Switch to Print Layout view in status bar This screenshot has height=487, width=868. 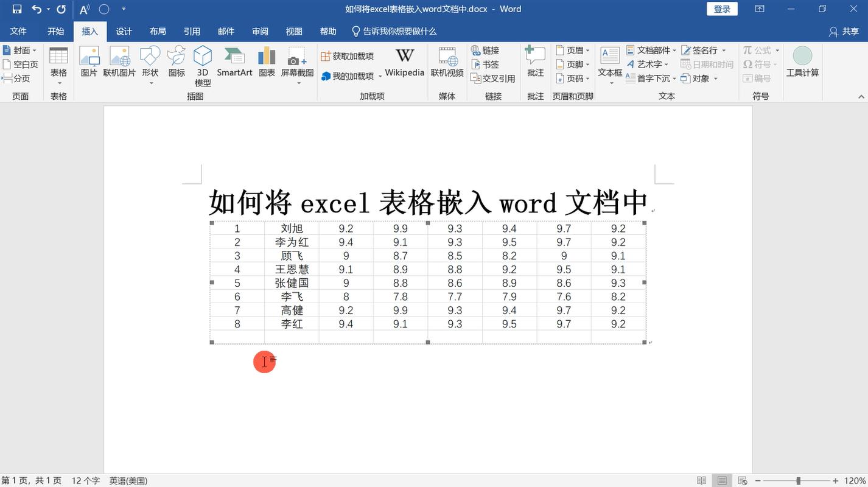tap(722, 480)
